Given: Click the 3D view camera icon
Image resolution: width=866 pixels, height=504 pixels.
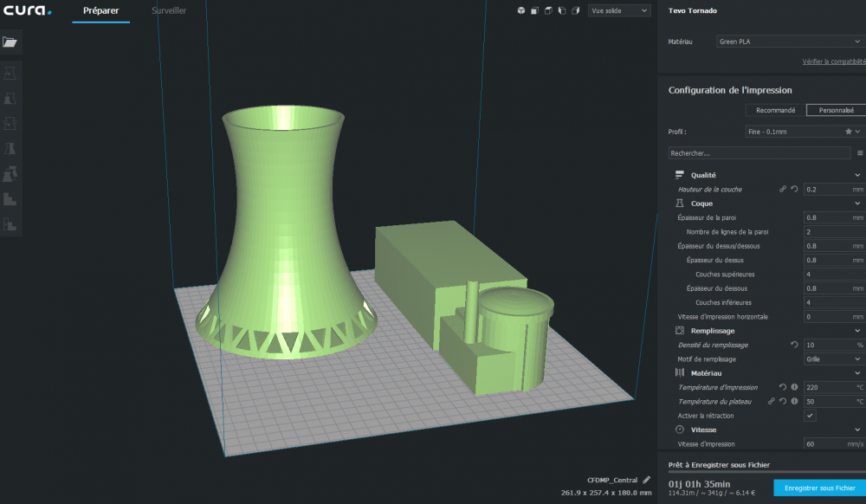Looking at the screenshot, I should click(520, 10).
